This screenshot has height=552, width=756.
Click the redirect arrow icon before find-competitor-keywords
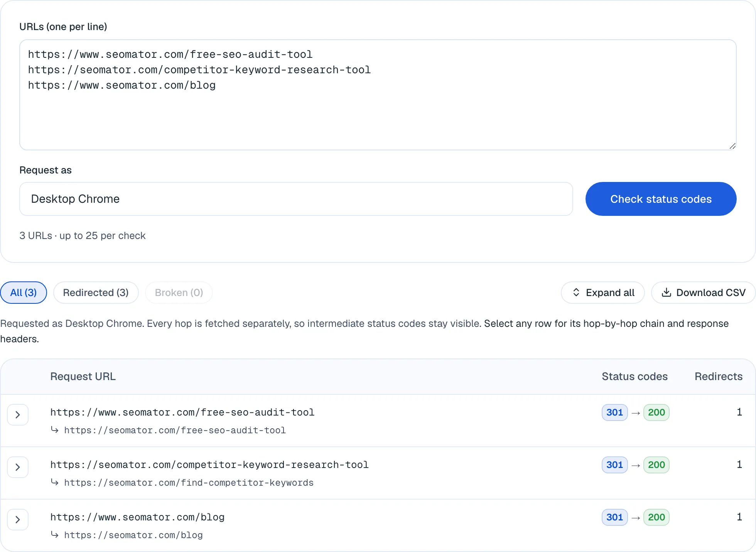coord(55,482)
